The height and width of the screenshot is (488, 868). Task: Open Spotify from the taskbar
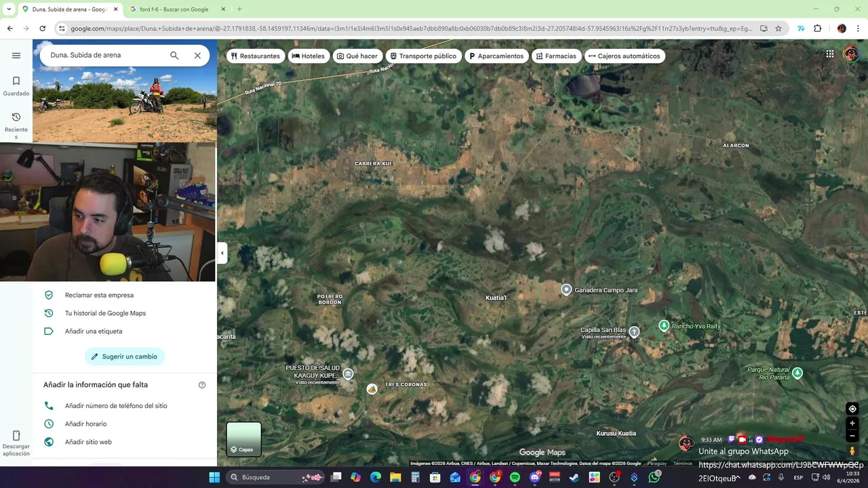click(x=515, y=477)
